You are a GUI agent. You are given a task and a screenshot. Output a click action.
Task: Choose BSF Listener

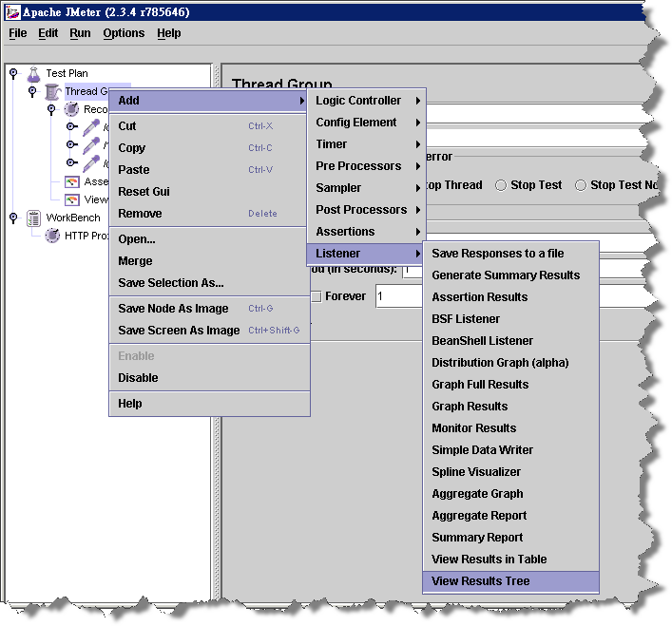click(510, 319)
